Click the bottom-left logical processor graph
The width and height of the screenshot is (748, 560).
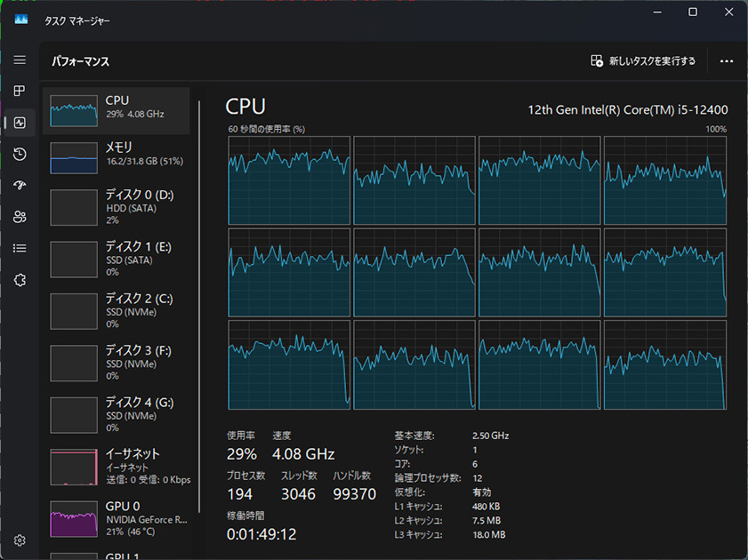point(289,365)
